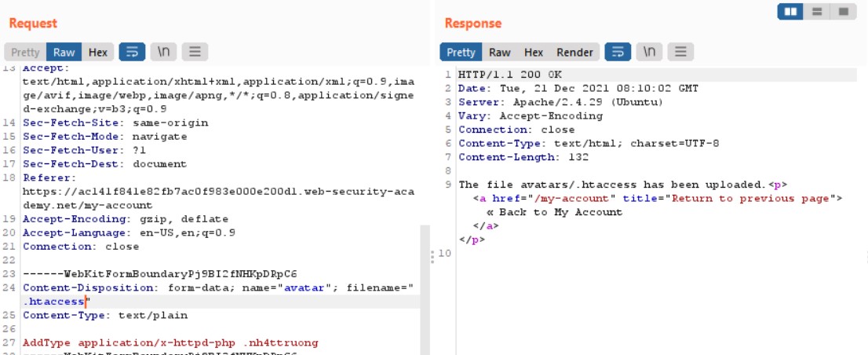Select the Pretty tab in Response panel
Screen dimensions: 868x355
pyautogui.click(x=461, y=53)
